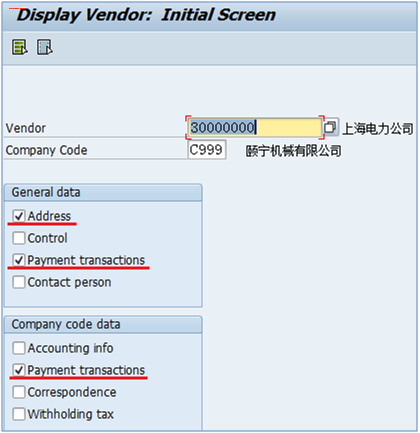The height and width of the screenshot is (433, 420).
Task: Uncheck the Address checkbox
Action: point(19,216)
